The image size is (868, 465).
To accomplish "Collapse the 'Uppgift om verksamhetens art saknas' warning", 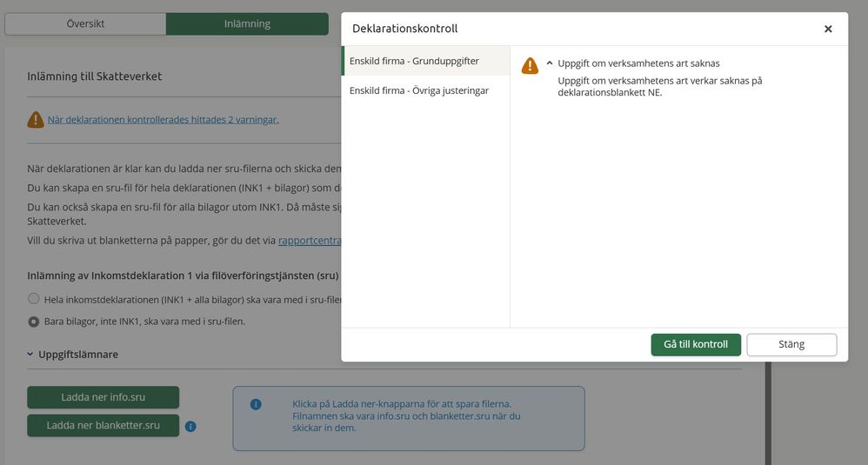I will click(550, 63).
